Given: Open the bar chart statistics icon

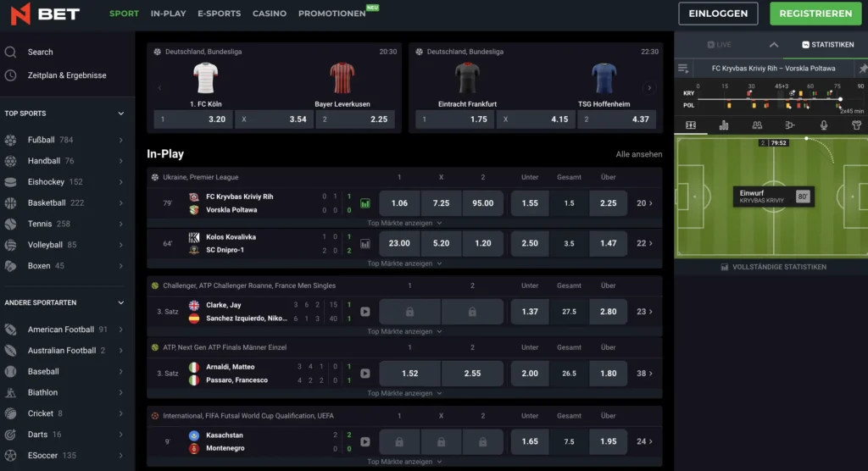Looking at the screenshot, I should pos(724,125).
